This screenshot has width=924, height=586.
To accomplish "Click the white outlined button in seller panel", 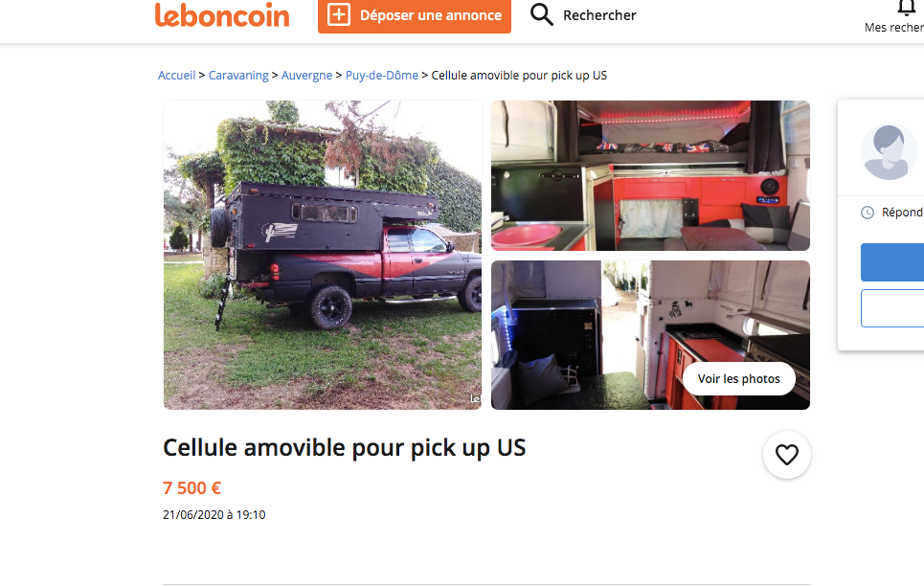I will pyautogui.click(x=892, y=308).
